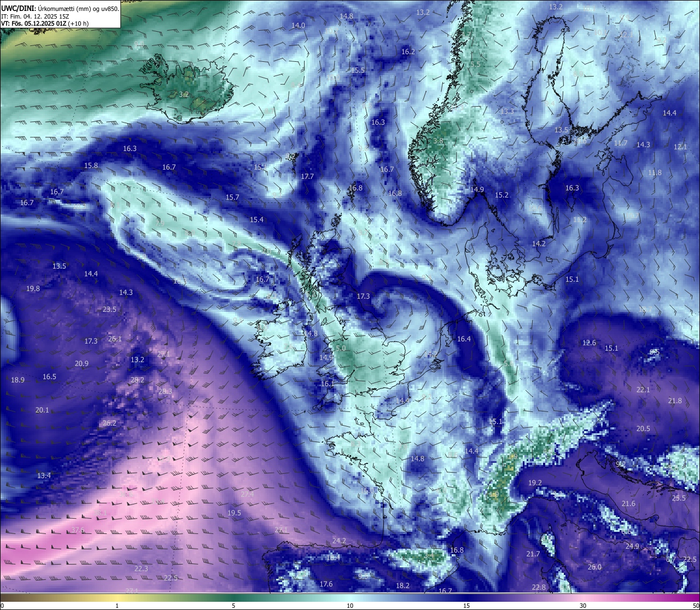Screen dimensions: 700x610
Task: Click the 26.2 value in the Atlantic
Action: [x=109, y=423]
